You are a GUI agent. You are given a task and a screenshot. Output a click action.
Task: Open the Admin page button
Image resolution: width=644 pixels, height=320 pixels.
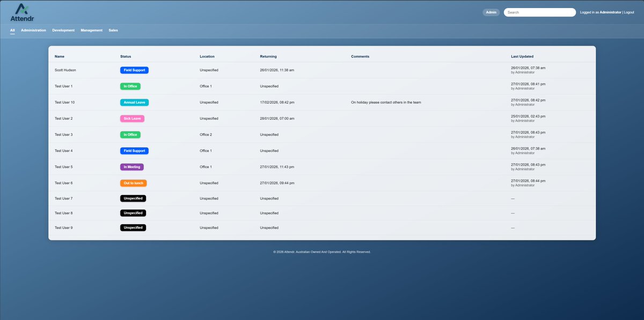(491, 12)
